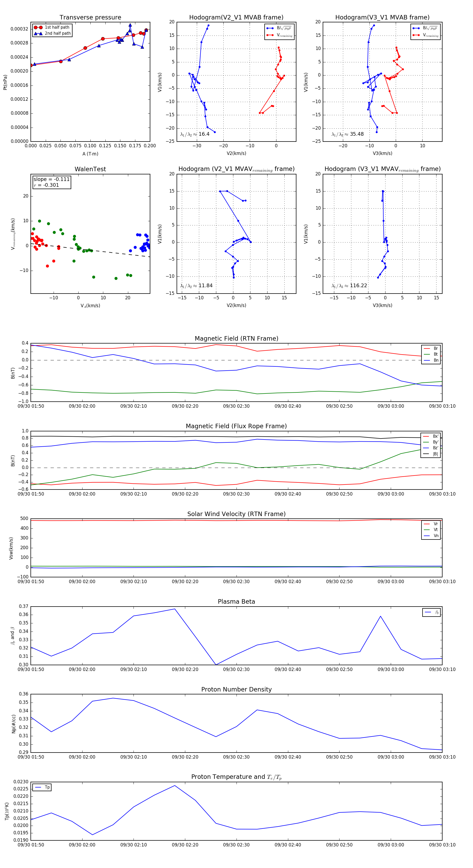Viewport: 473px width, 868px height.
Task: Click the "Transverse pressure" plot title
Action: click(x=90, y=18)
